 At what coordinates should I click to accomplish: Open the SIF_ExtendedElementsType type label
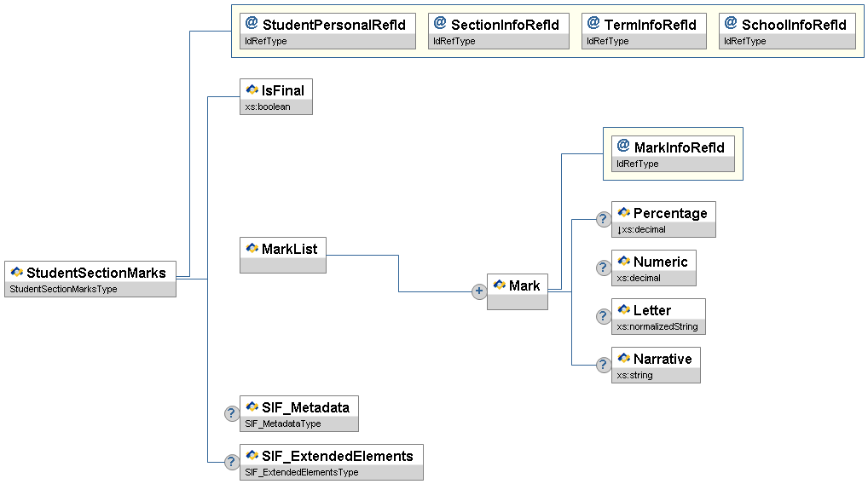click(302, 472)
